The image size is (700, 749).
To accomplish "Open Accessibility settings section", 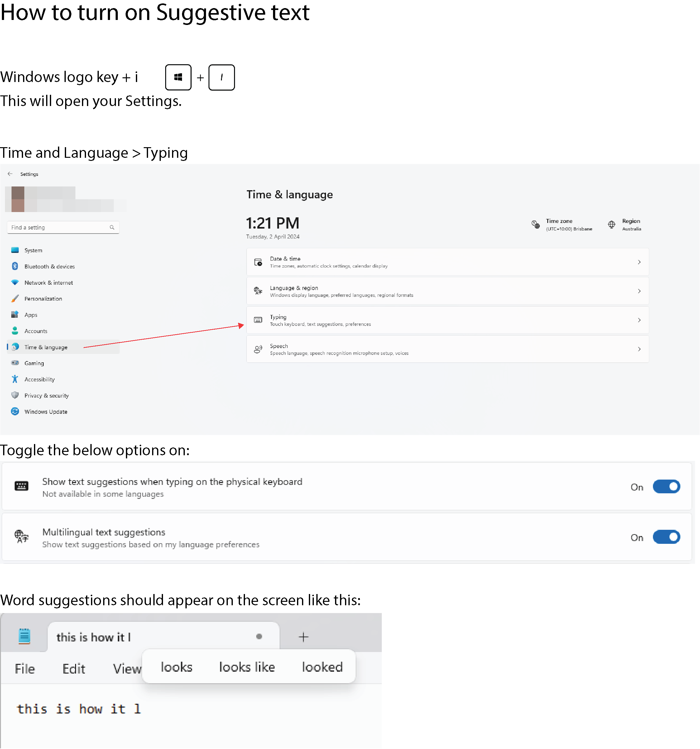I will 39,379.
